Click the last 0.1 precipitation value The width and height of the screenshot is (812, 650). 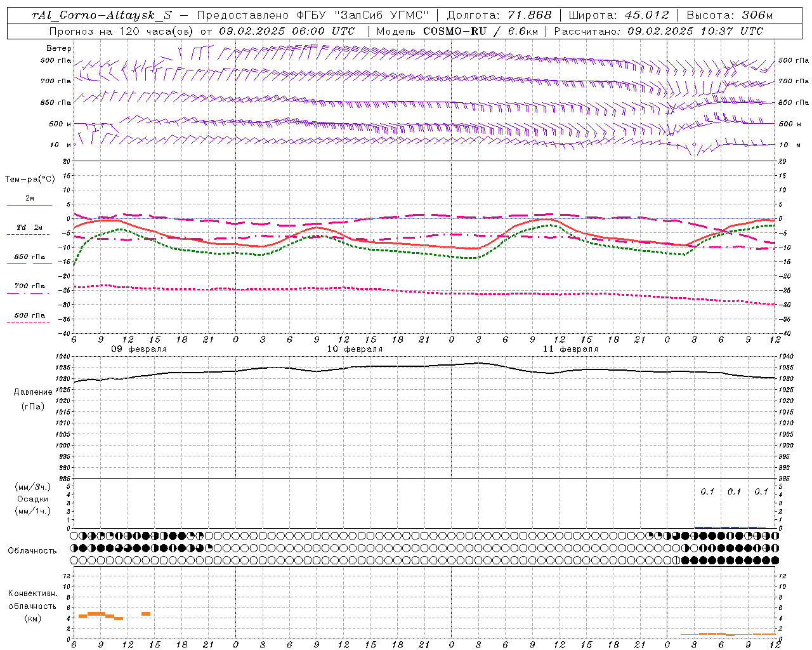761,491
